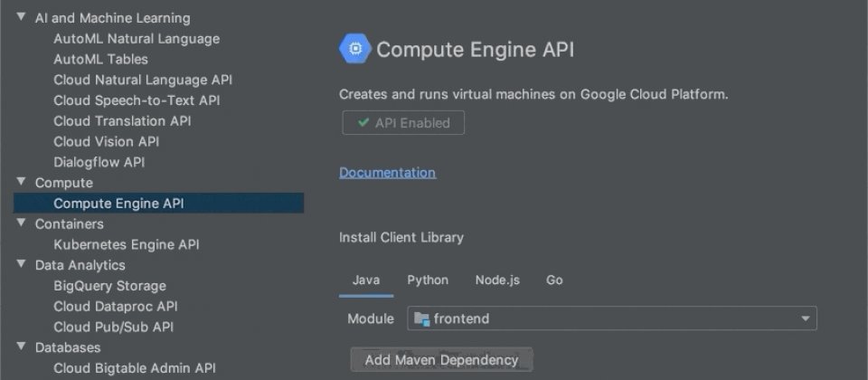868x380 pixels.
Task: Click the Compute Engine API hexagon icon
Action: 355,49
